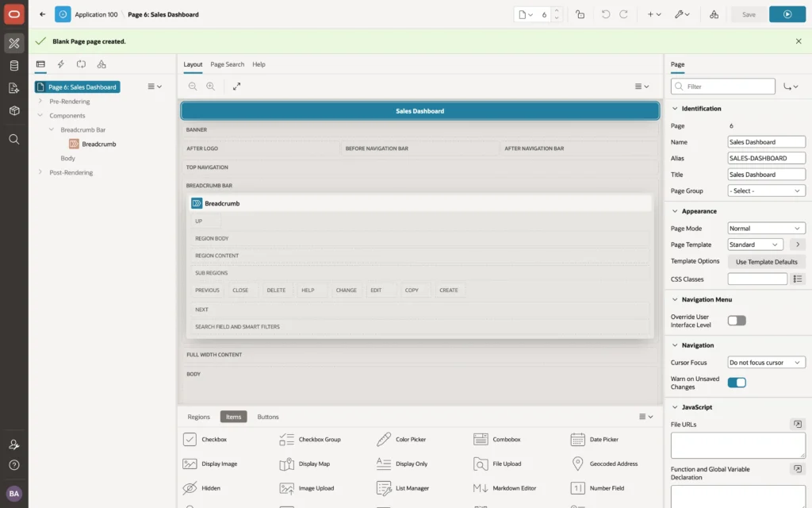Open the rendering tree options menu
Viewport: 812px width, 508px height.
click(155, 87)
